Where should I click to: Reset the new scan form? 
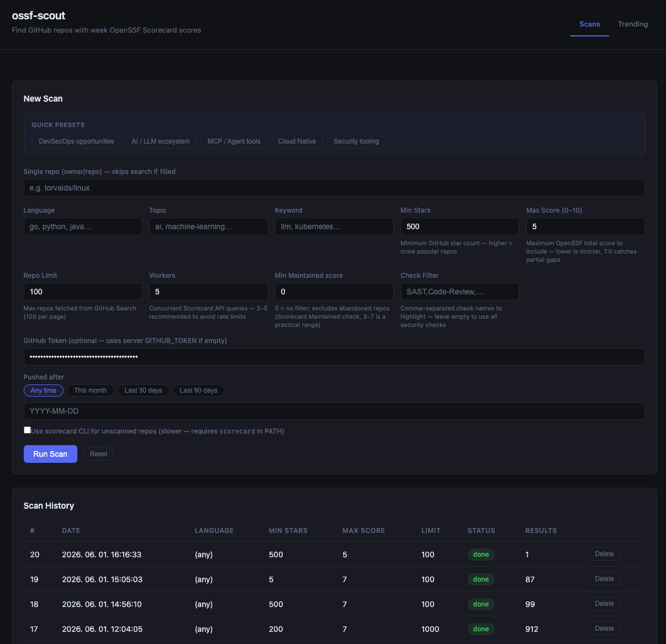99,454
